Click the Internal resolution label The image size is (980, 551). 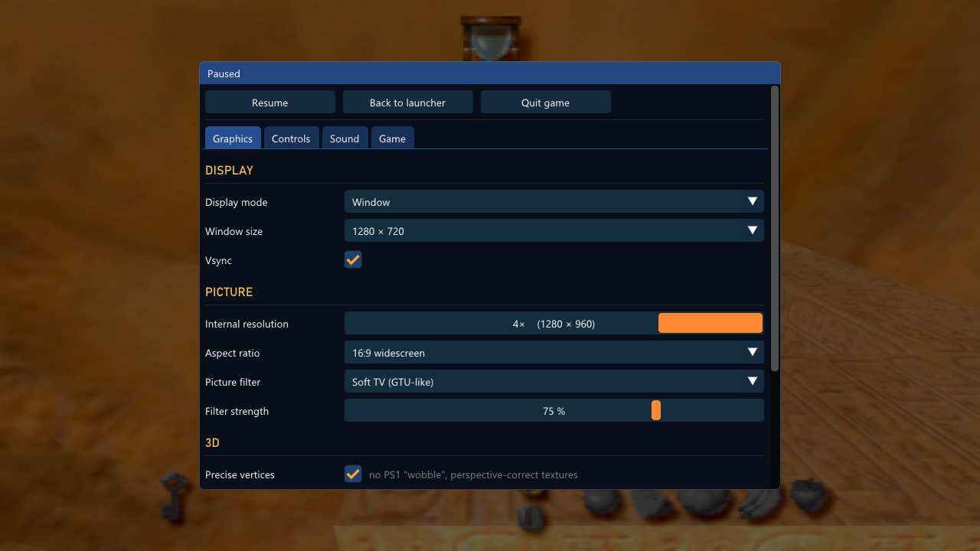[247, 324]
